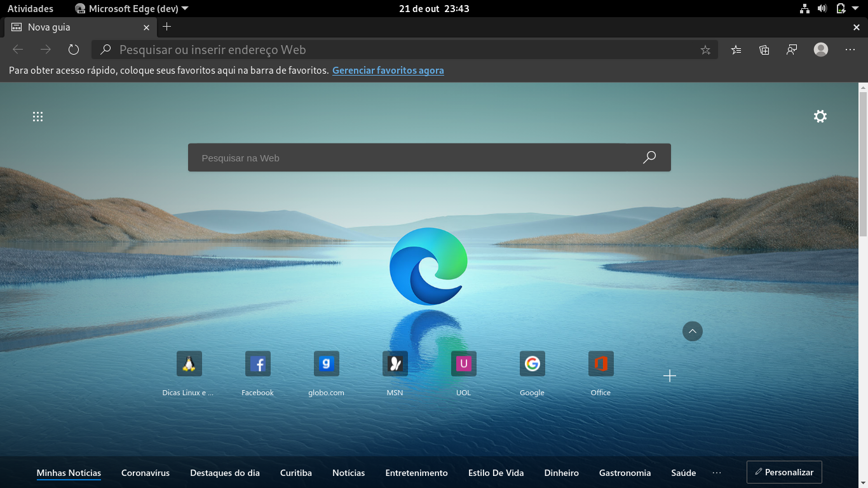Click the network status icon
This screenshot has height=488, width=868.
point(804,8)
